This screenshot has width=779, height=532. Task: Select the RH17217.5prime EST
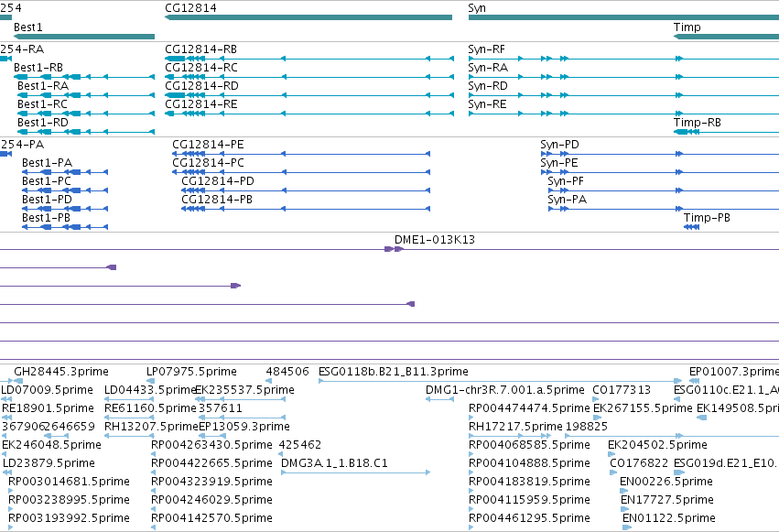510,436
